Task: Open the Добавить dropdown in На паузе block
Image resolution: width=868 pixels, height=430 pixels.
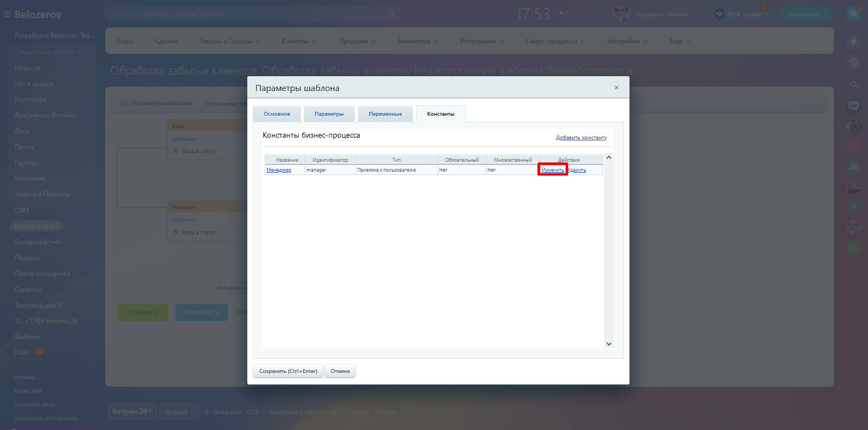Action: coord(185,219)
